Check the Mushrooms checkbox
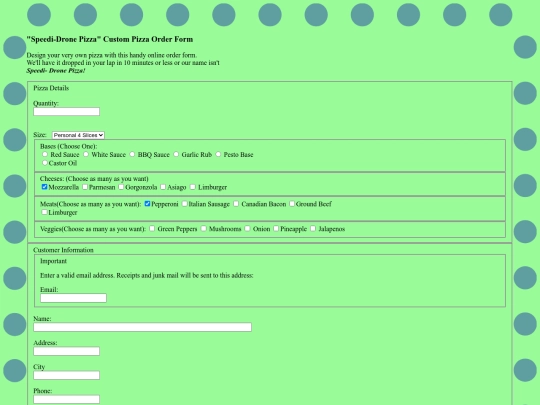 204,229
